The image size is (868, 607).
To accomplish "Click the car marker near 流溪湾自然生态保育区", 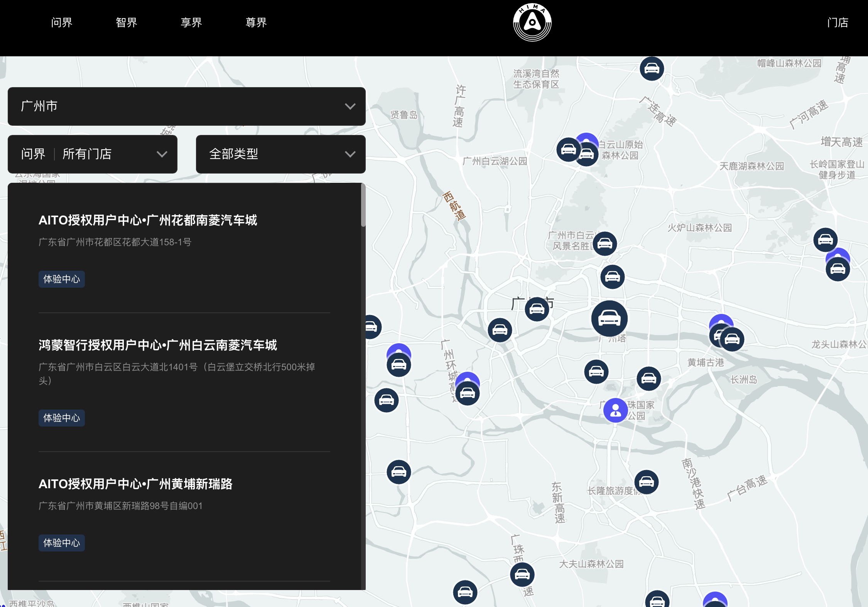I will pyautogui.click(x=652, y=69).
